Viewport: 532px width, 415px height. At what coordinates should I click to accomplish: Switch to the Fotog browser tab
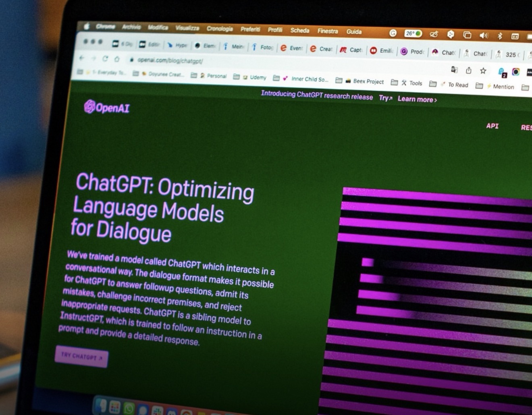pos(263,47)
